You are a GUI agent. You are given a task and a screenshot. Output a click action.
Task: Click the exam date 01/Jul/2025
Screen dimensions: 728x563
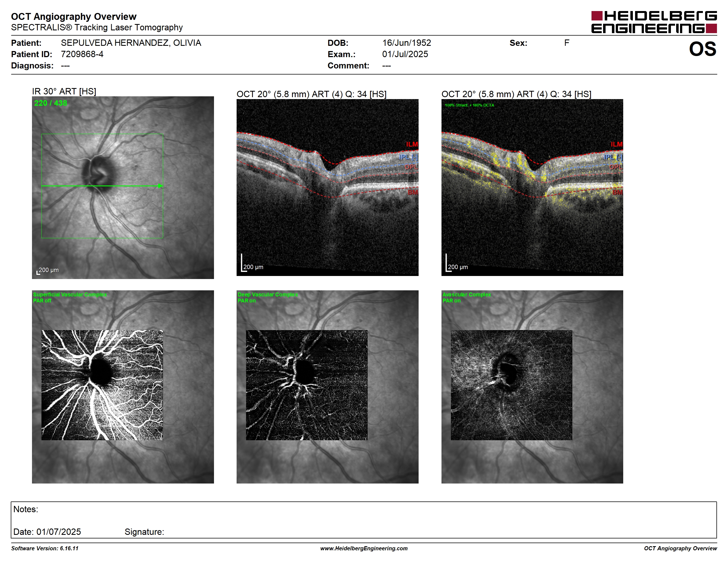tap(405, 54)
